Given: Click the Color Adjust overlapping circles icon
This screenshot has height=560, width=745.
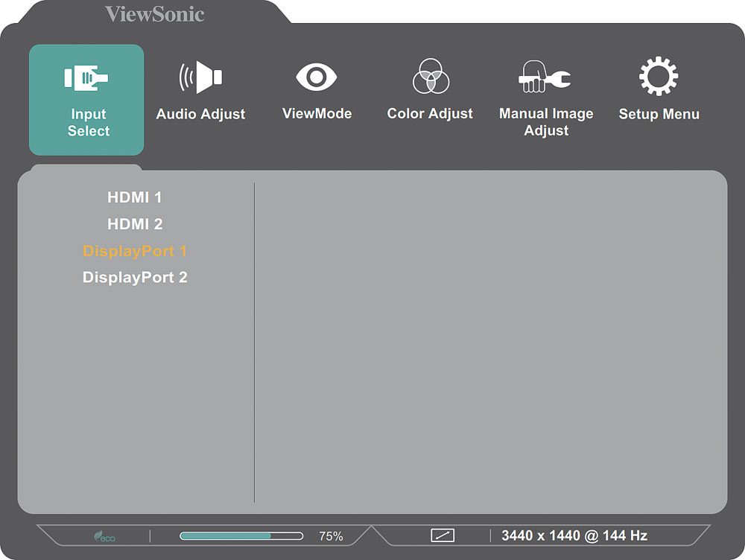Looking at the screenshot, I should (x=431, y=77).
